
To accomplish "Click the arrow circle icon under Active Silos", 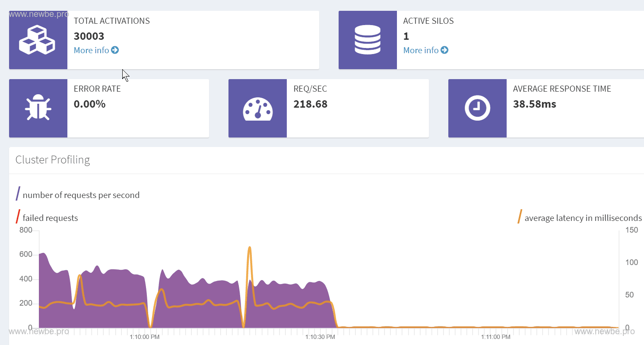I will 444,50.
